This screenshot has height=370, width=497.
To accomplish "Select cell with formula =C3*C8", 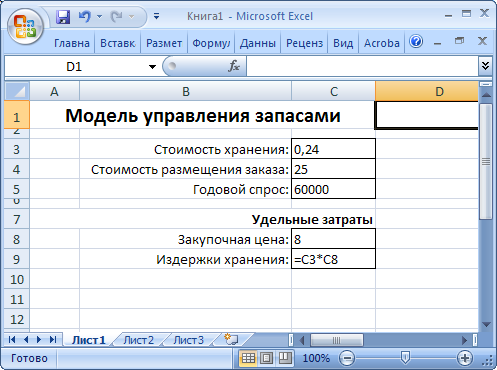I will 333,259.
